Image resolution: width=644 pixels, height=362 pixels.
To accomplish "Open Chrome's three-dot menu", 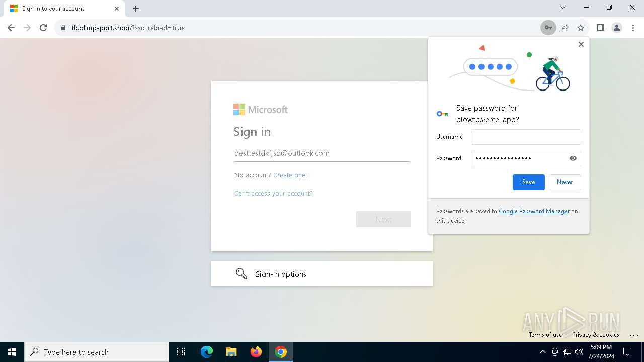I will click(633, 28).
